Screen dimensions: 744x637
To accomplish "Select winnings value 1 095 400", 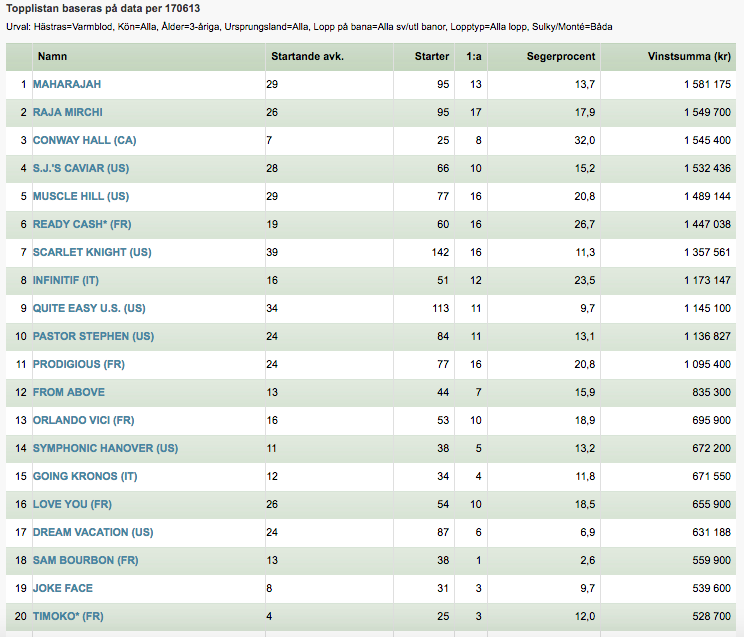I will [707, 365].
